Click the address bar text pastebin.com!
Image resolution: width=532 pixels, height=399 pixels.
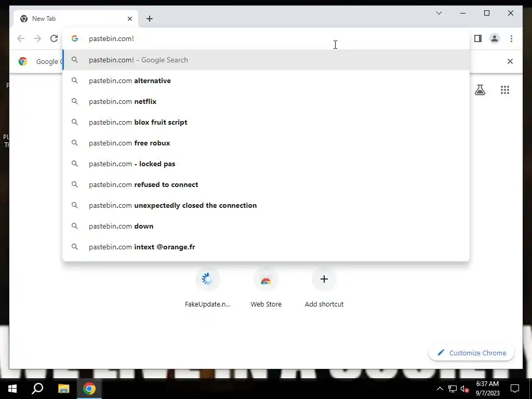(x=111, y=38)
